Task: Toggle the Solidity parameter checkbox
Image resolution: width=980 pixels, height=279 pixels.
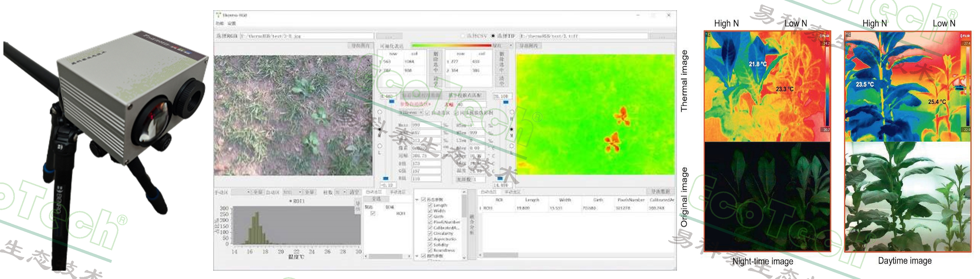Action: (x=430, y=245)
